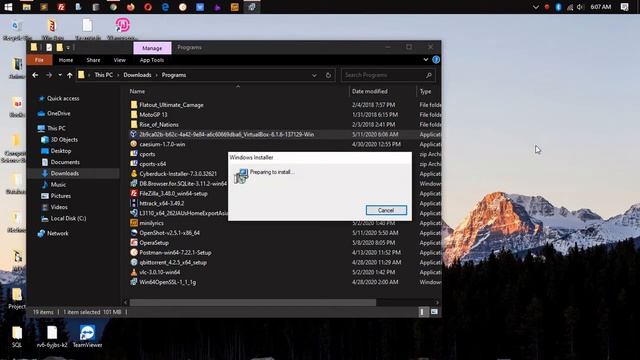
Task: Open the Home ribbon tab
Action: tap(66, 60)
